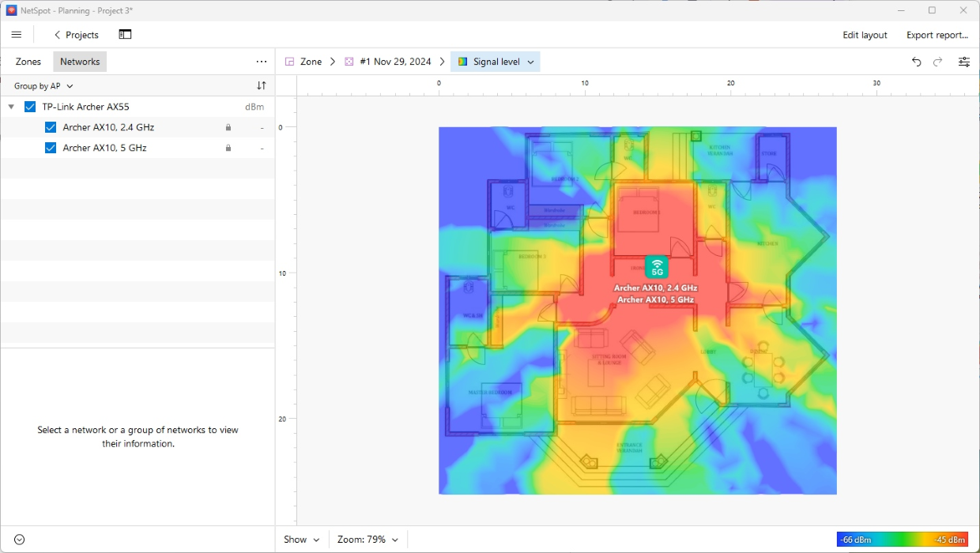Collapse the TP-Link Archer AX55 tree group
980x553 pixels.
[11, 107]
